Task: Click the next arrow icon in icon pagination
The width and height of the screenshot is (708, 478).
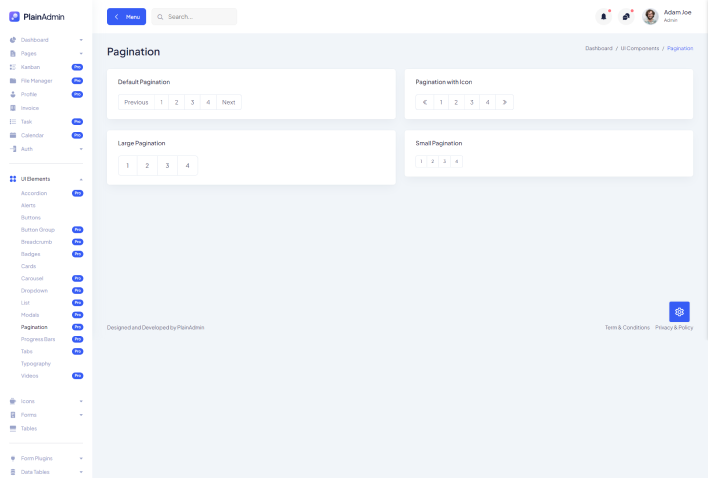Action: click(504, 102)
